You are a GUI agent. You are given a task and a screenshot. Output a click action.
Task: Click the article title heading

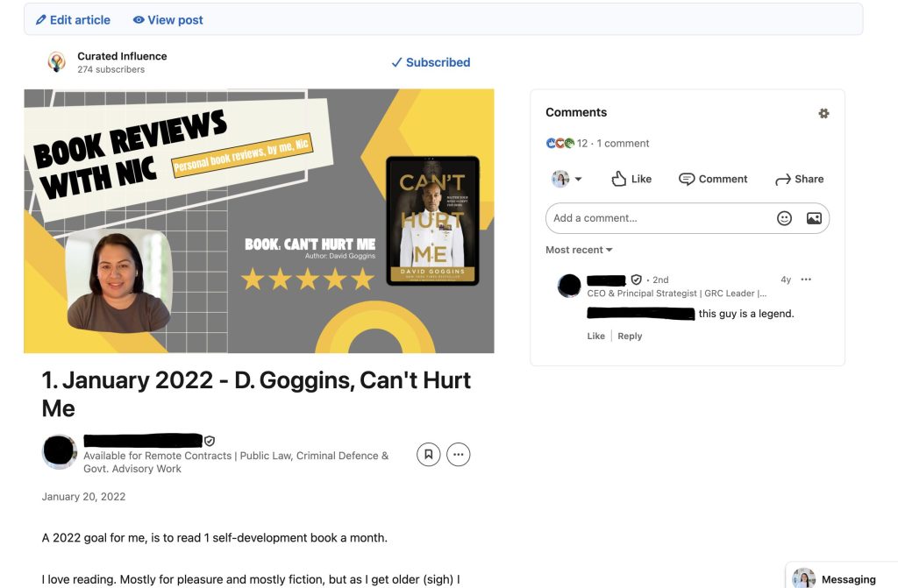[257, 394]
